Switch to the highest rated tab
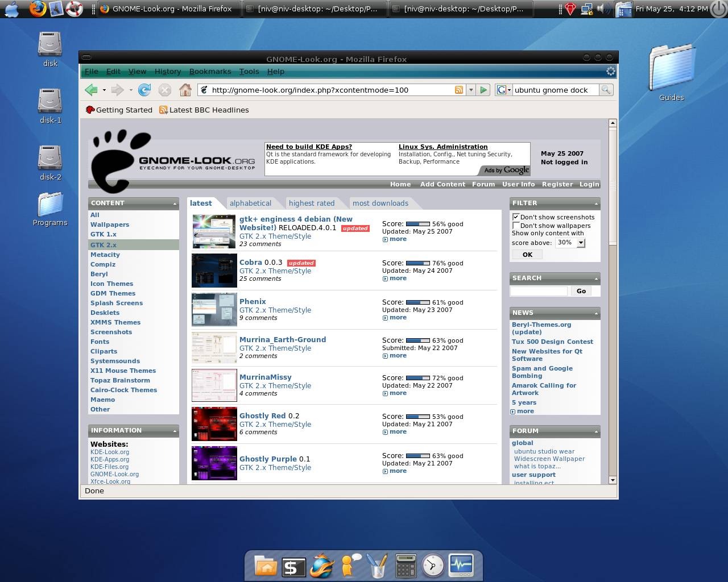This screenshot has height=582, width=728. pos(312,203)
